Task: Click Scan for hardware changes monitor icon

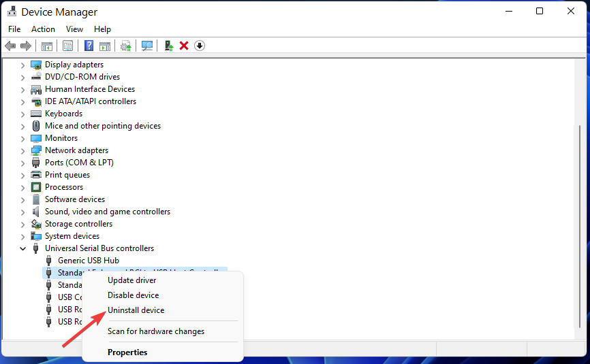Action: click(x=146, y=46)
